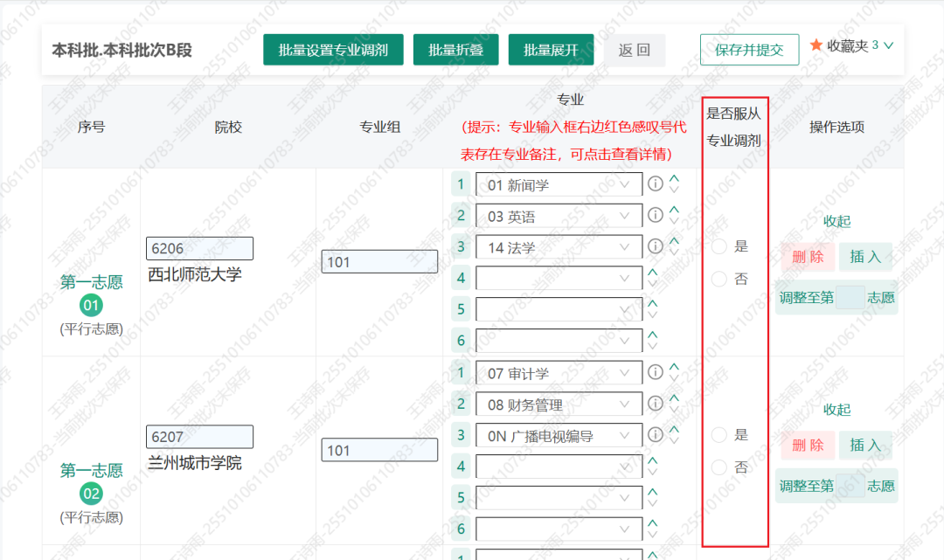Screen dimensions: 944x560
Task: Click info icon beside 07 审计学
Action: (655, 372)
